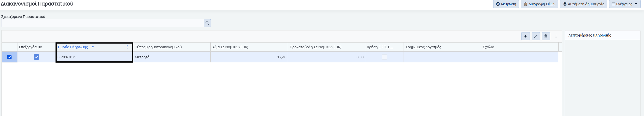Uncheck the Επεξεργάσιμο checkbox
644x116 pixels.
[36, 57]
